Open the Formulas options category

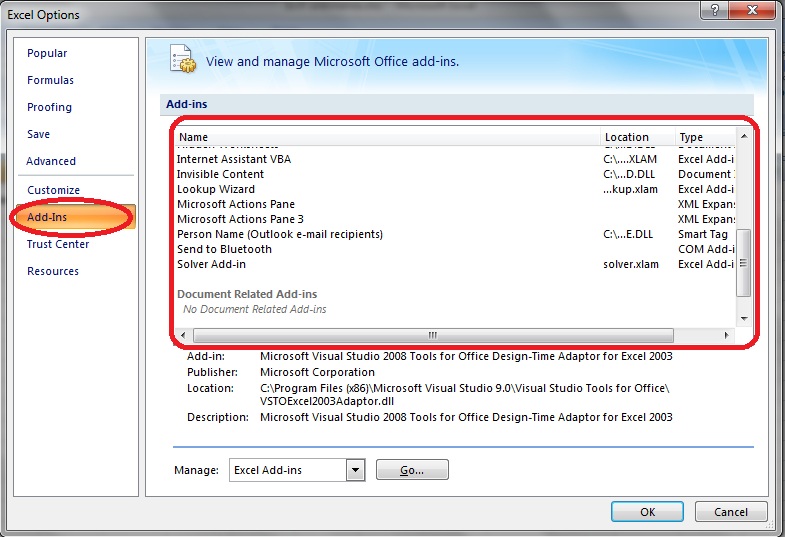click(50, 80)
